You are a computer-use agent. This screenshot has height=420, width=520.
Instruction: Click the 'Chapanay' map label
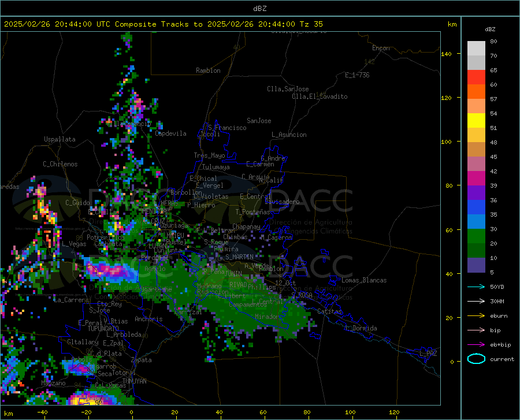tap(246, 226)
